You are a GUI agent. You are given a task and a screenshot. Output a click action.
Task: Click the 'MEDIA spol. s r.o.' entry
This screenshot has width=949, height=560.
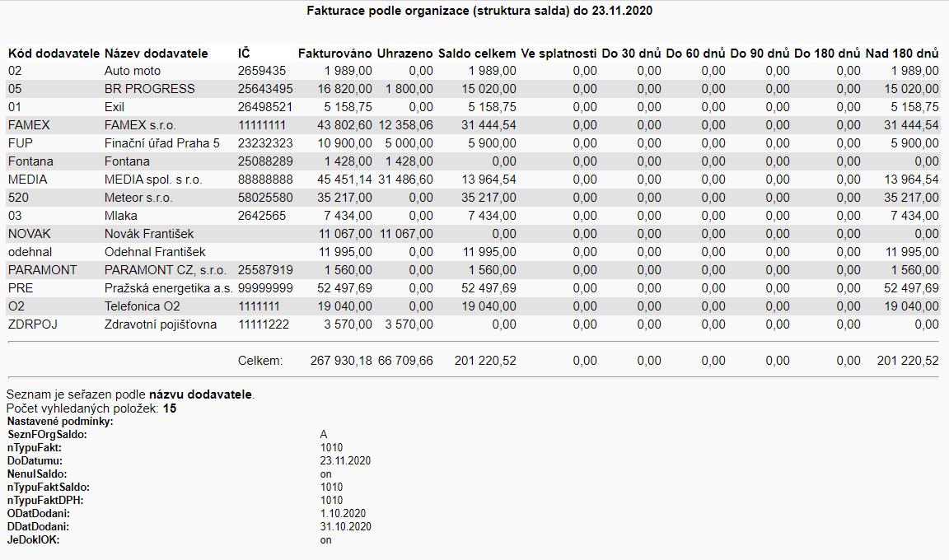[152, 180]
